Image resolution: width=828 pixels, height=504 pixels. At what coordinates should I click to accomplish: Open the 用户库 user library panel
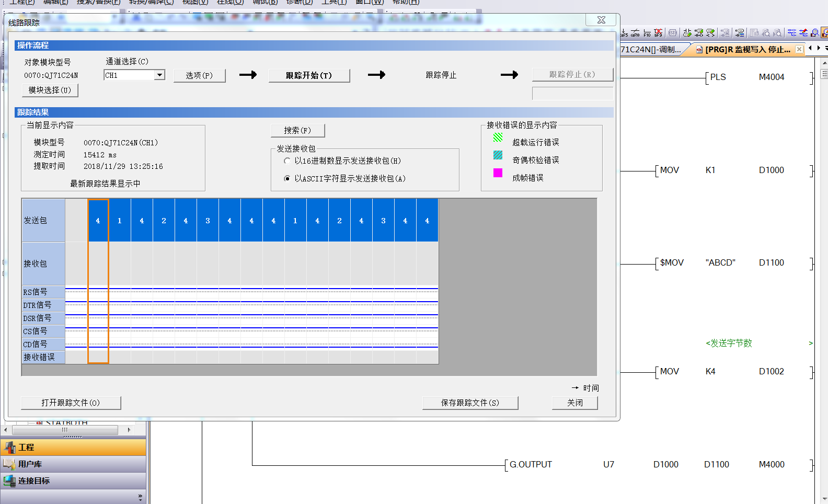point(30,464)
